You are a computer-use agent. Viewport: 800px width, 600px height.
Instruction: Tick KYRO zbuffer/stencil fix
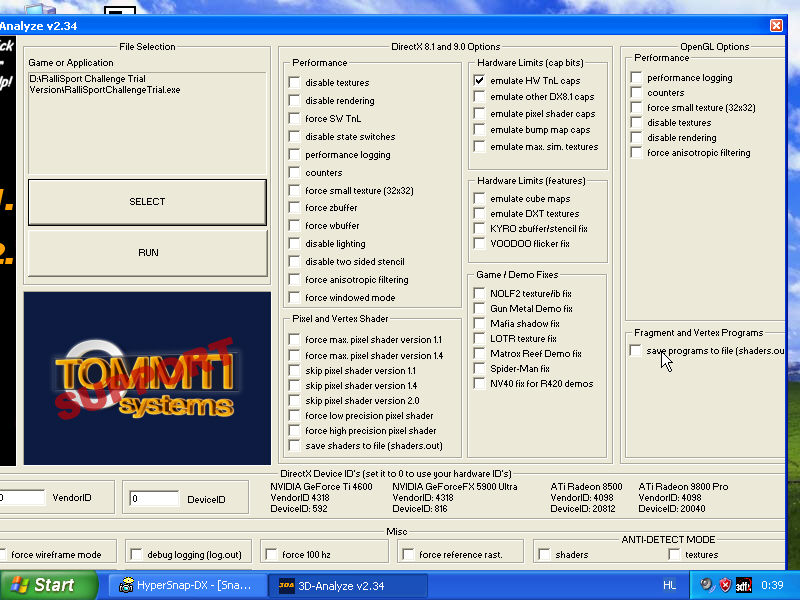(x=479, y=228)
